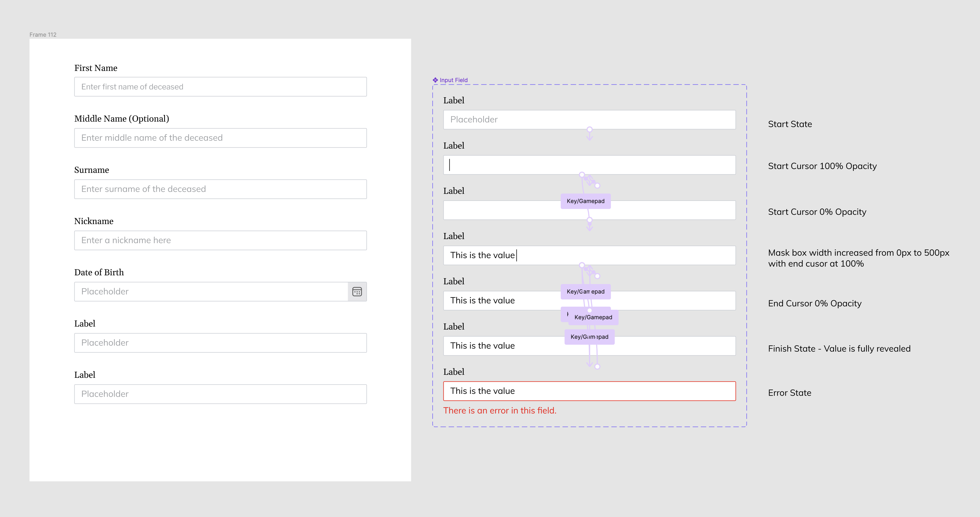Viewport: 980px width, 517px height.
Task: Click the Start State annotation text
Action: 789,124
